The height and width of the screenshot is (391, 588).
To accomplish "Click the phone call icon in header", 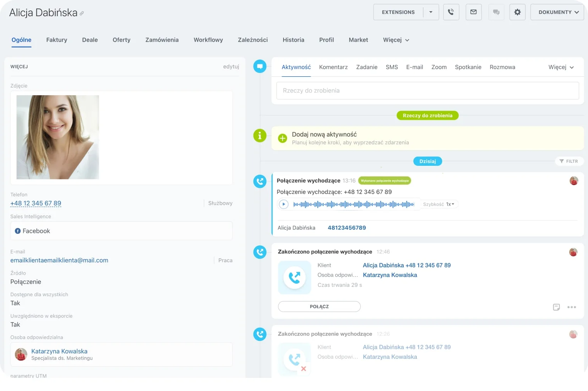I will (451, 12).
